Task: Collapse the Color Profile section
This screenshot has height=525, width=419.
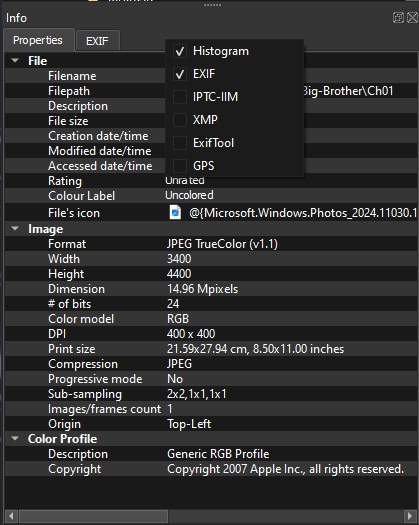Action: tap(15, 439)
